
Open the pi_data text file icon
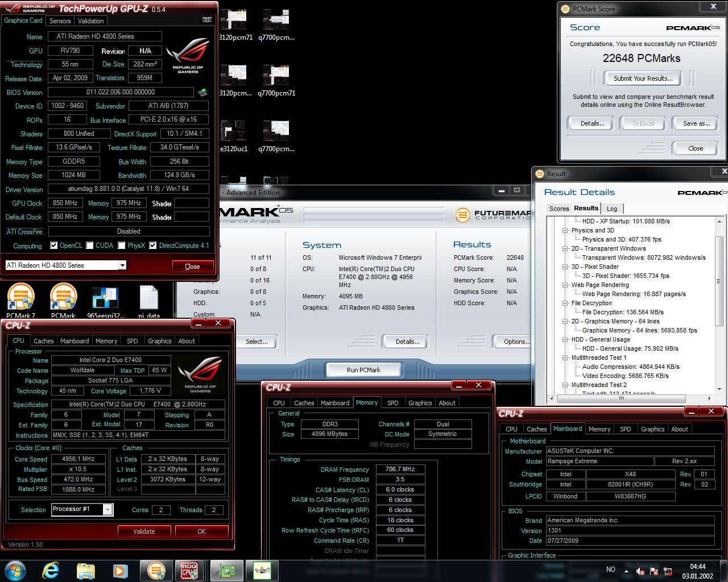click(148, 301)
